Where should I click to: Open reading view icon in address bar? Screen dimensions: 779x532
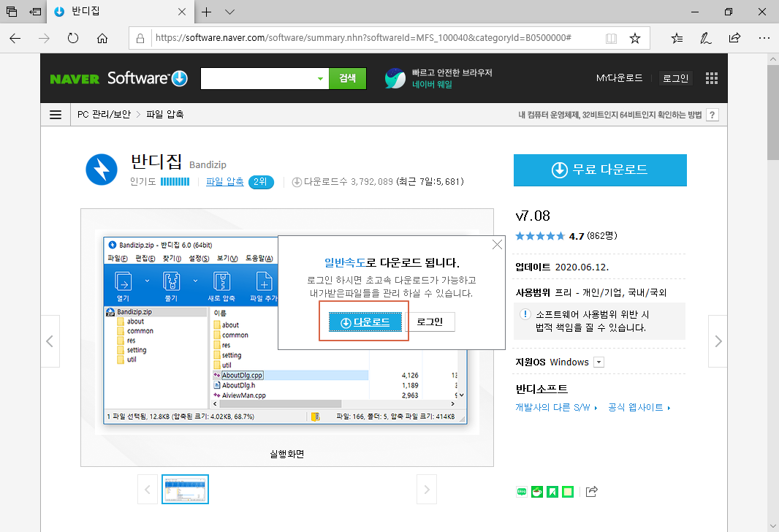[x=611, y=38]
